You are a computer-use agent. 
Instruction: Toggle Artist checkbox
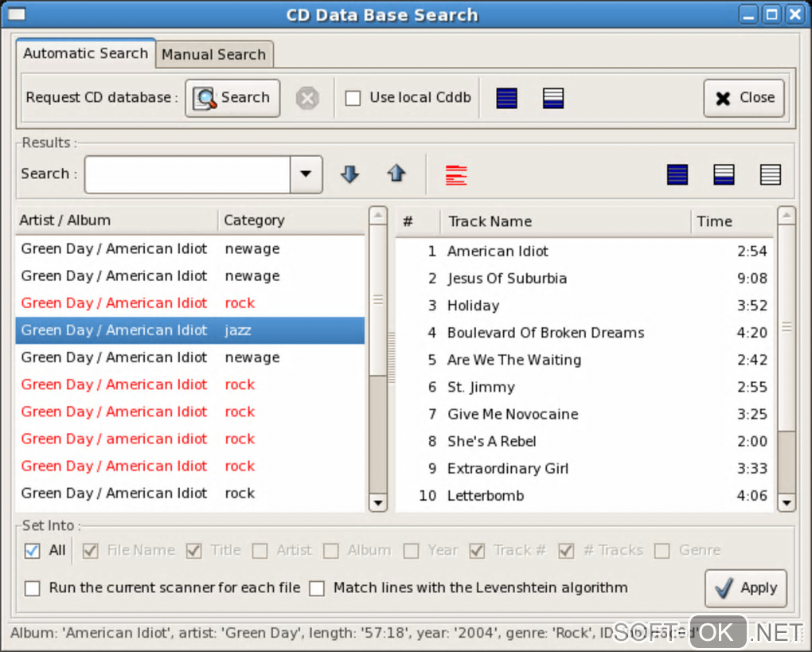[x=260, y=550]
